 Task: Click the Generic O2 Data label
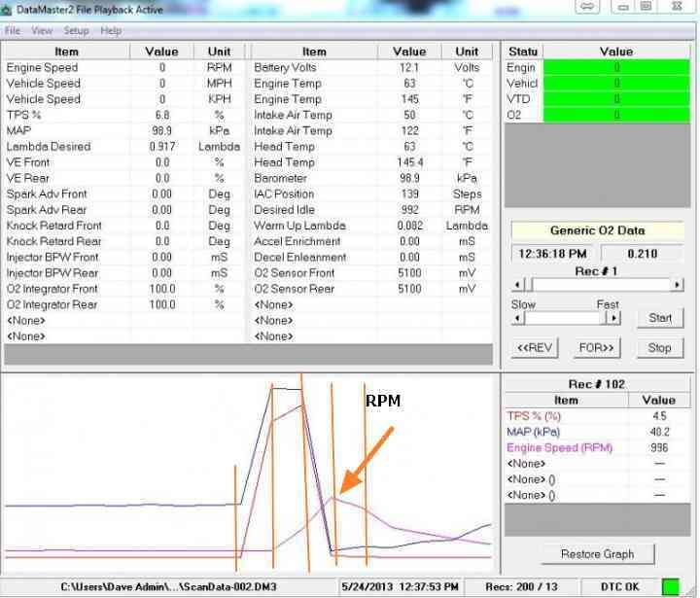point(597,230)
